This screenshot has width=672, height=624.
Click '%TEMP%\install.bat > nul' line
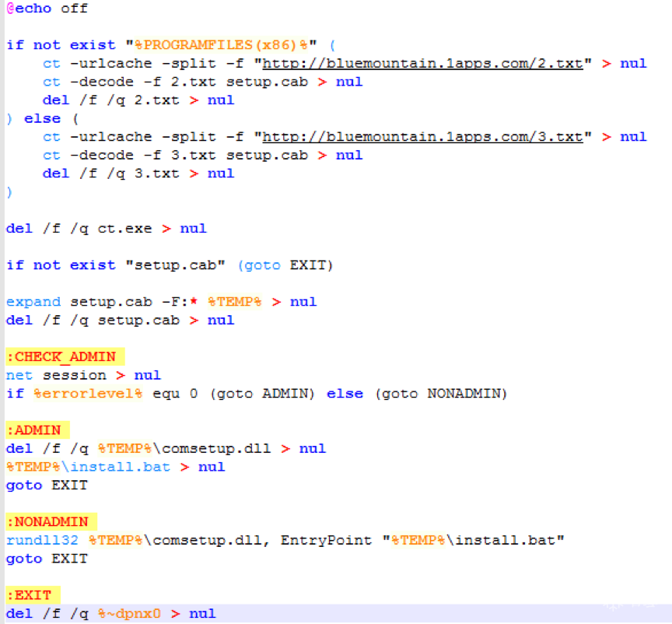[x=116, y=467]
